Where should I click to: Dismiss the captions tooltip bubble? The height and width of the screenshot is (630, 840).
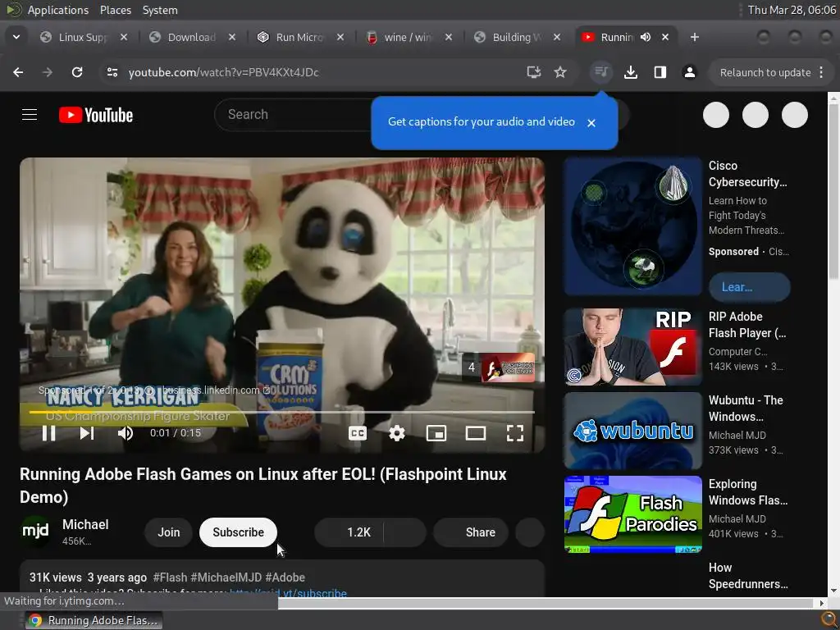[591, 123]
